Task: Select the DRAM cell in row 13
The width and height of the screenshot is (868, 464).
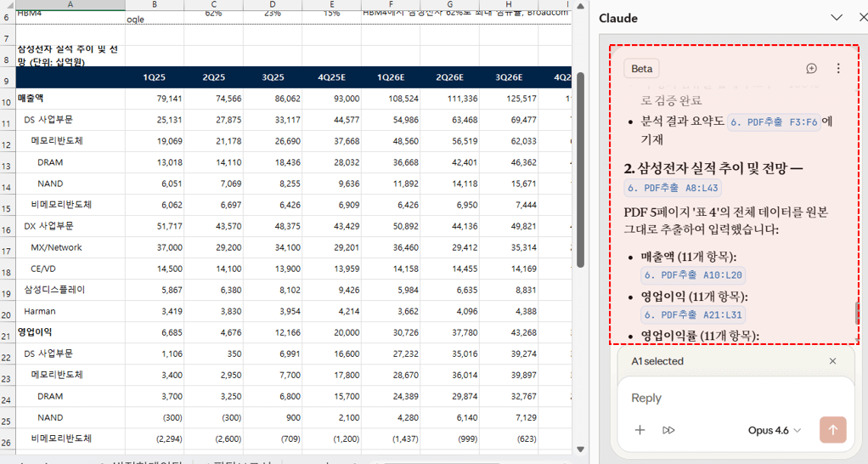Action: (70, 163)
